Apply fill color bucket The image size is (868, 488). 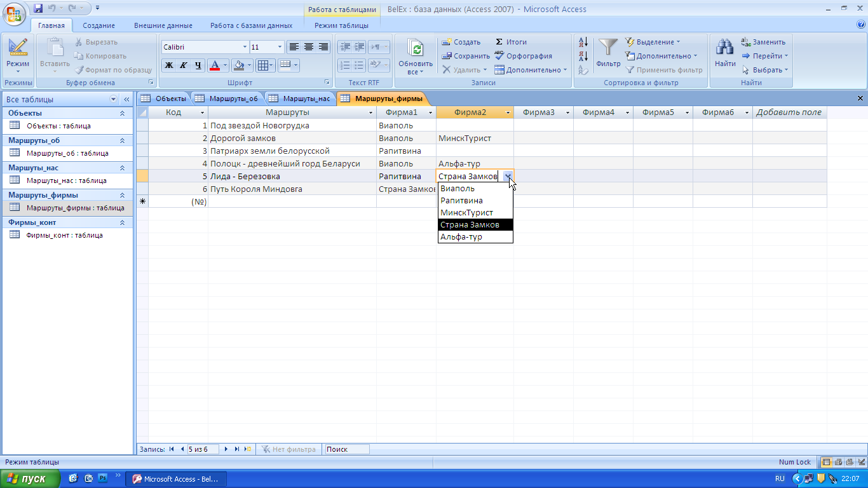pos(238,65)
